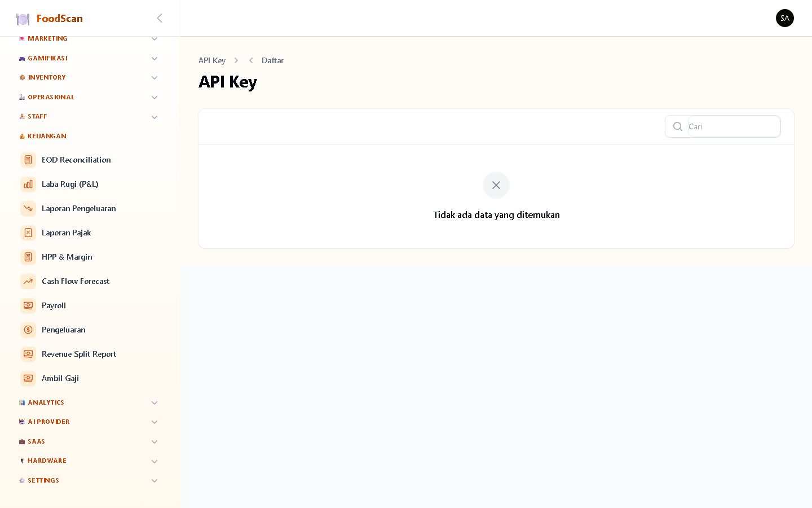The width and height of the screenshot is (812, 508).
Task: Open Ambil Gaji menu item
Action: pos(90,378)
